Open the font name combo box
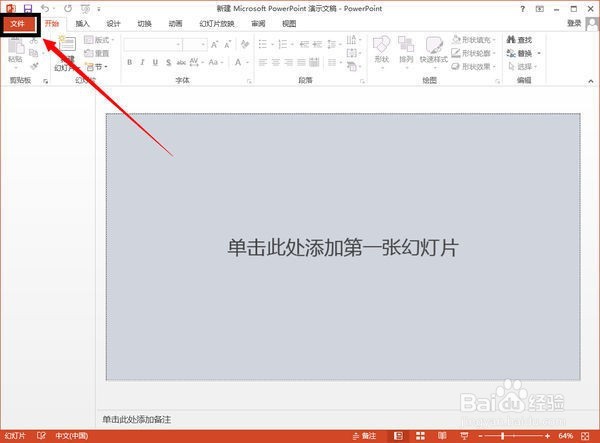The width and height of the screenshot is (600, 443). point(153,45)
